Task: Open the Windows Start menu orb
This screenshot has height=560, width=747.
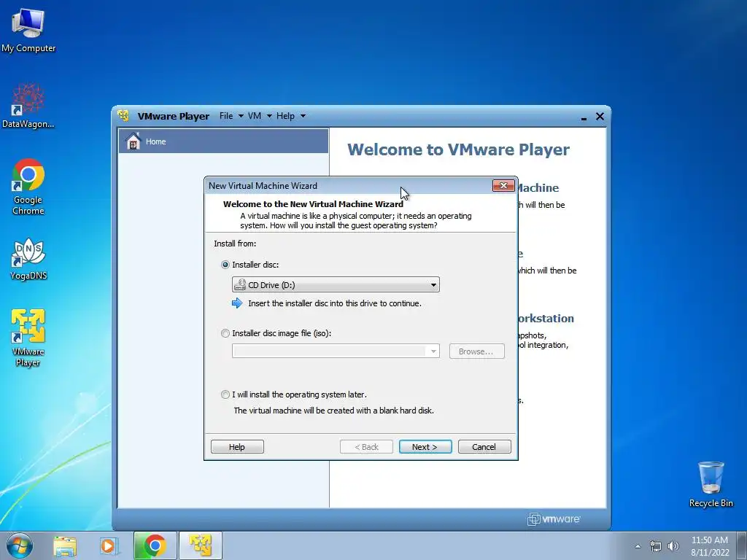Action: tap(20, 545)
